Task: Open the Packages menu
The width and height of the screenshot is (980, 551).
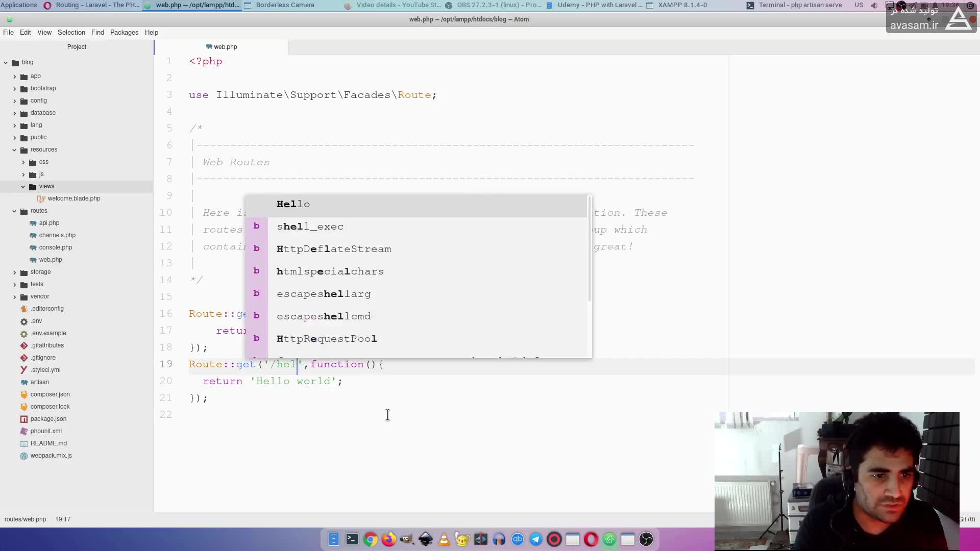Action: (124, 32)
